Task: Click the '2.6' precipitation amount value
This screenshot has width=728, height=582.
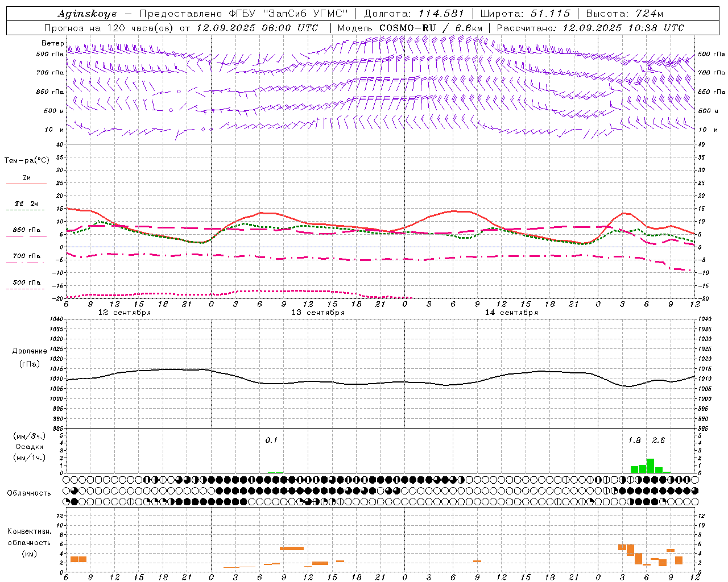Action: tap(658, 440)
